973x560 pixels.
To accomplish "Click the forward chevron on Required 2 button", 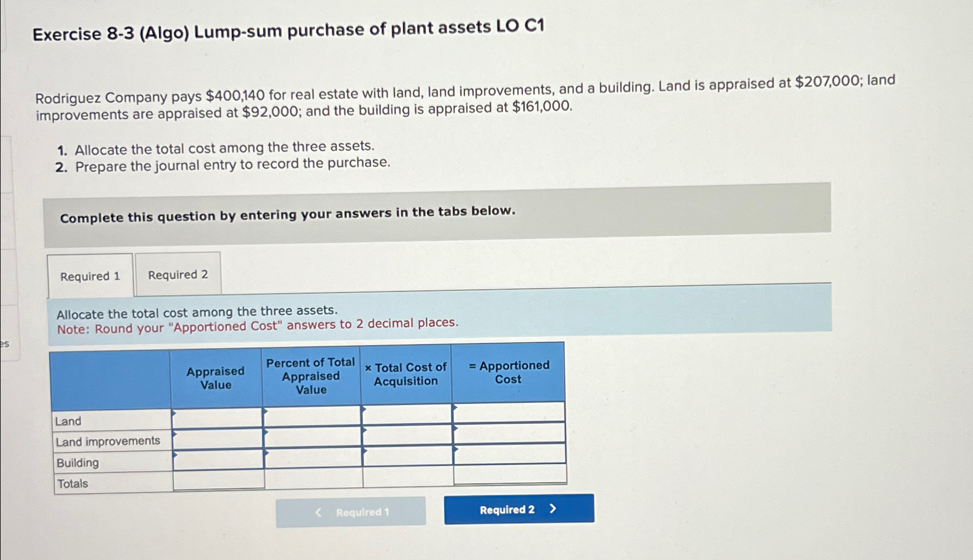I will point(552,507).
